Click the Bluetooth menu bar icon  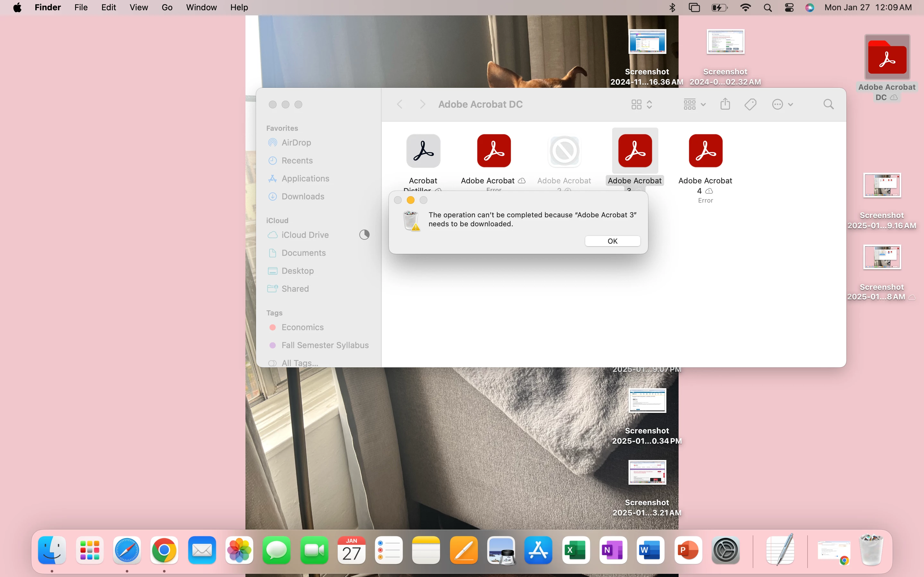(x=672, y=8)
